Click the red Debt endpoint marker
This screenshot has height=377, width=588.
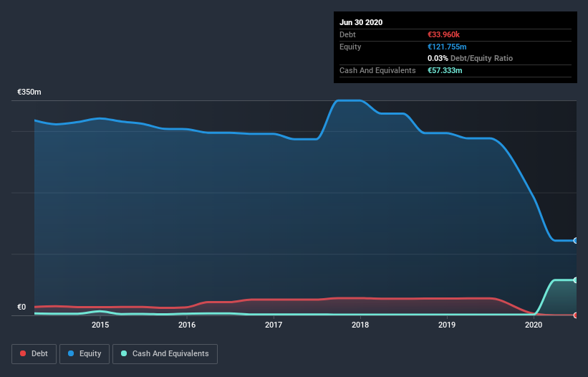[x=576, y=315]
